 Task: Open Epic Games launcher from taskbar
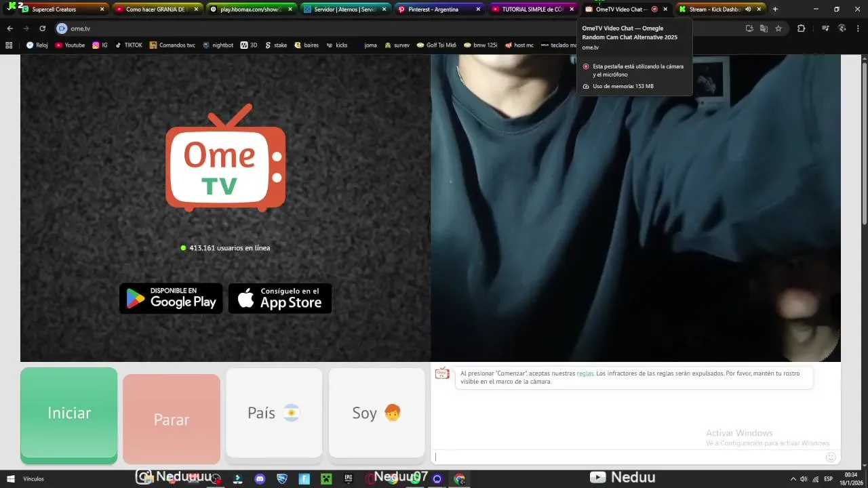(x=348, y=479)
